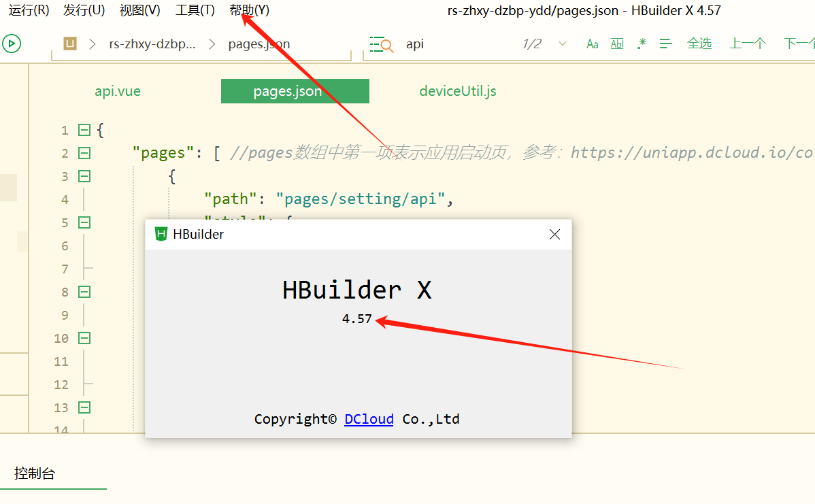Toggle case sensitive Aa search option
815x504 pixels.
click(593, 44)
